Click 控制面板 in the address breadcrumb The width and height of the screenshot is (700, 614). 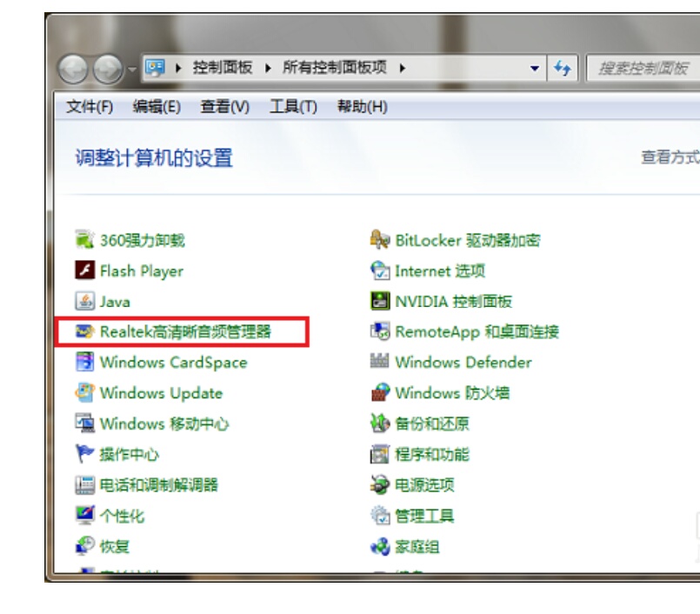(223, 68)
